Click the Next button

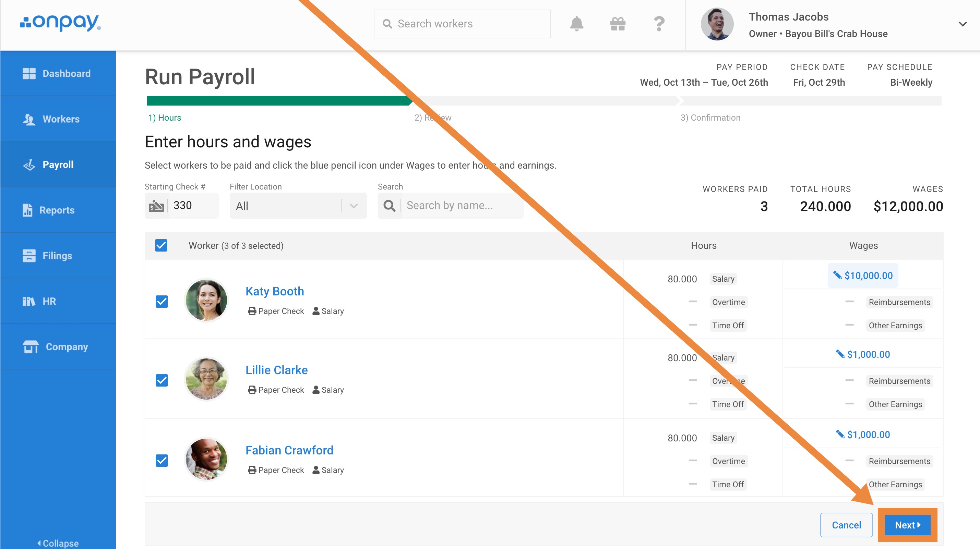[907, 525]
